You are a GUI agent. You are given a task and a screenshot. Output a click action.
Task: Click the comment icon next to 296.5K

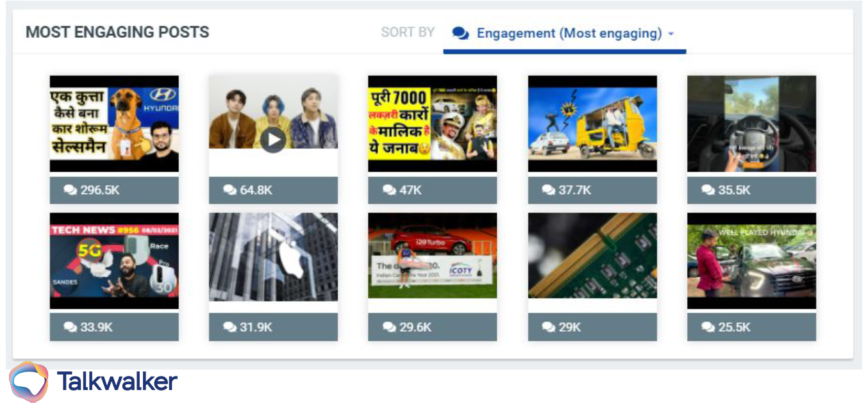70,190
